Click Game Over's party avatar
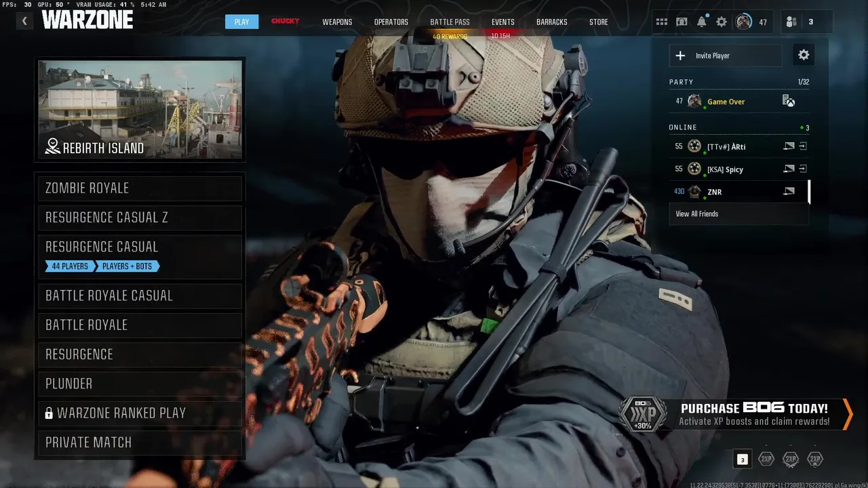This screenshot has width=868, height=488. (x=694, y=101)
